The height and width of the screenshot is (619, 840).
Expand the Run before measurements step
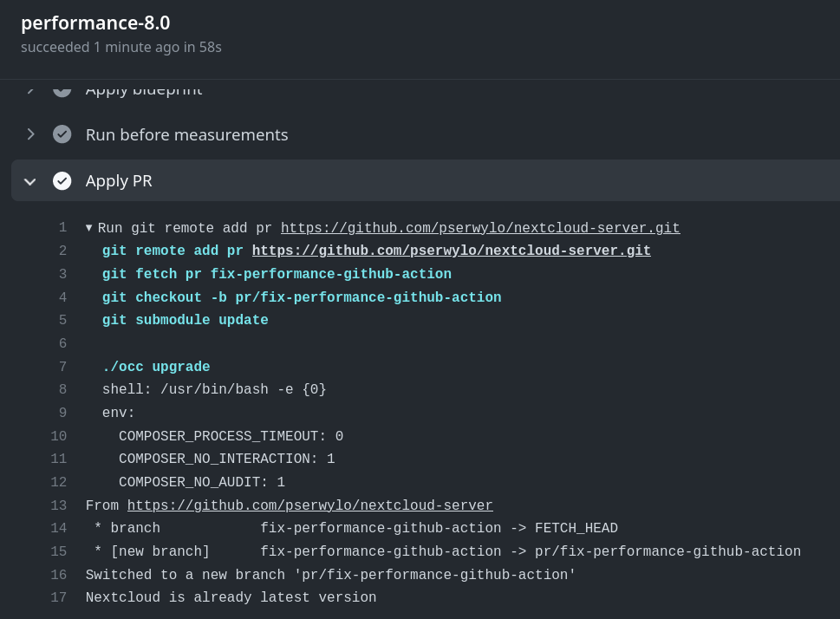coord(30,134)
